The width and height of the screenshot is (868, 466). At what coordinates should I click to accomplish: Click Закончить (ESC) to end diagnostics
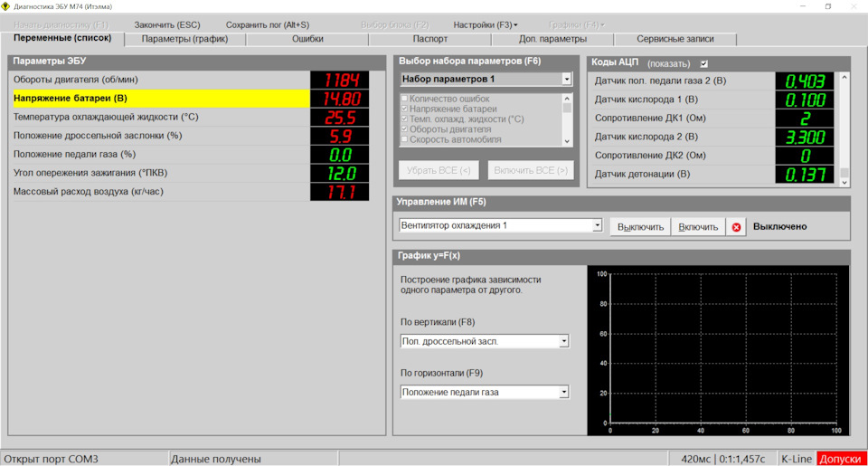(x=167, y=24)
